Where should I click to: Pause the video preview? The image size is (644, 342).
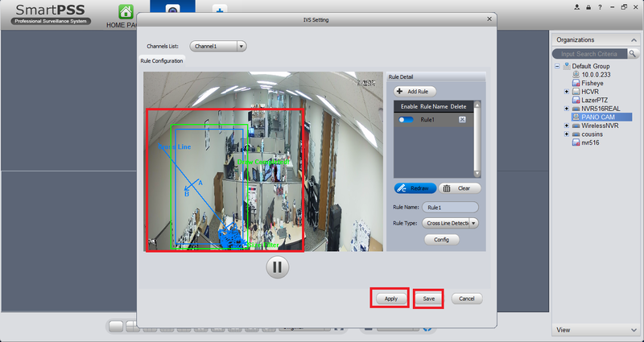(x=278, y=267)
